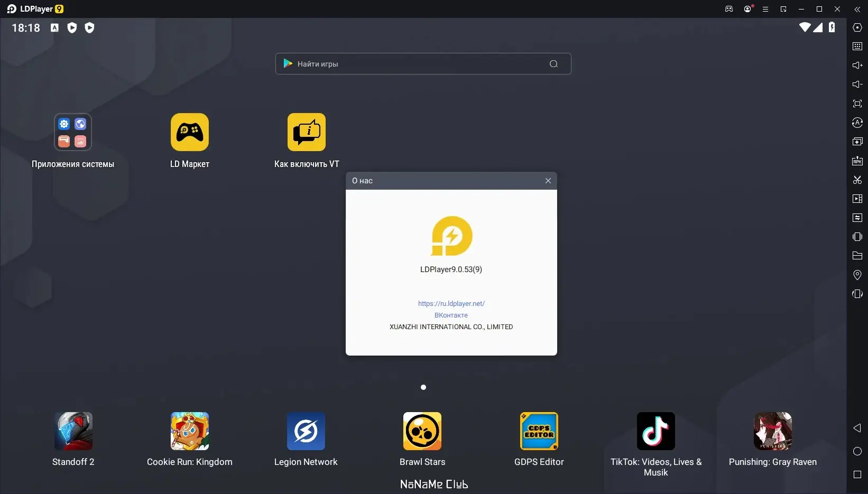Open 'Как включить VT' app
Image resolution: width=868 pixels, height=494 pixels.
tap(307, 132)
